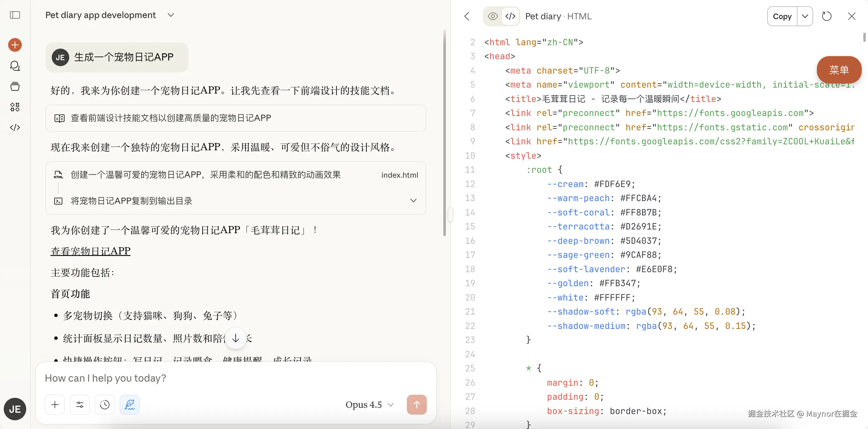Screen dimensions: 868x429
Task: Open the chat title dropdown chevron
Action: pos(171,15)
